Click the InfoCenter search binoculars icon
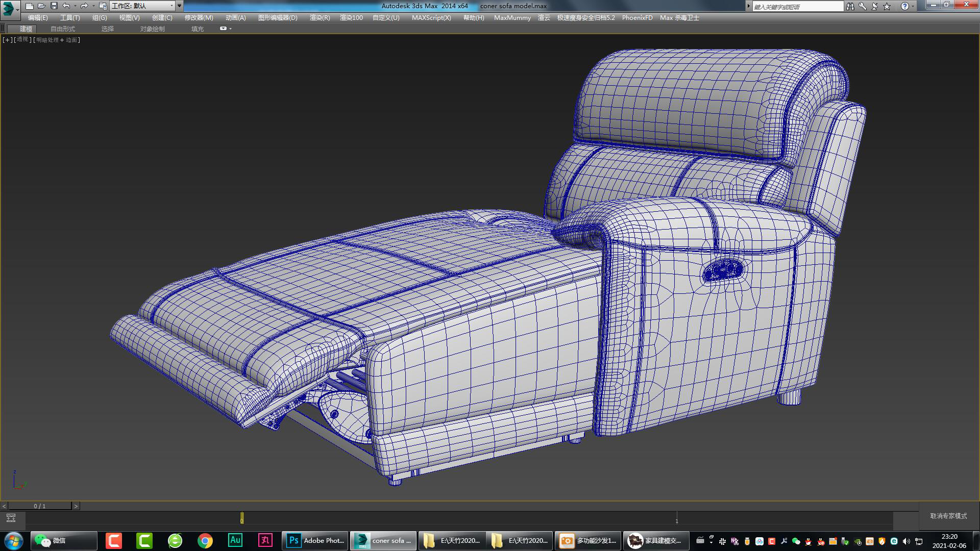This screenshot has height=551, width=980. point(850,6)
